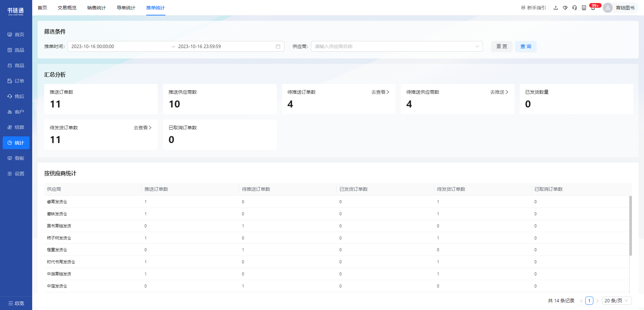This screenshot has width=644, height=310.
Task: Select the highlighted 统计 sidebar item
Action: coord(16,143)
